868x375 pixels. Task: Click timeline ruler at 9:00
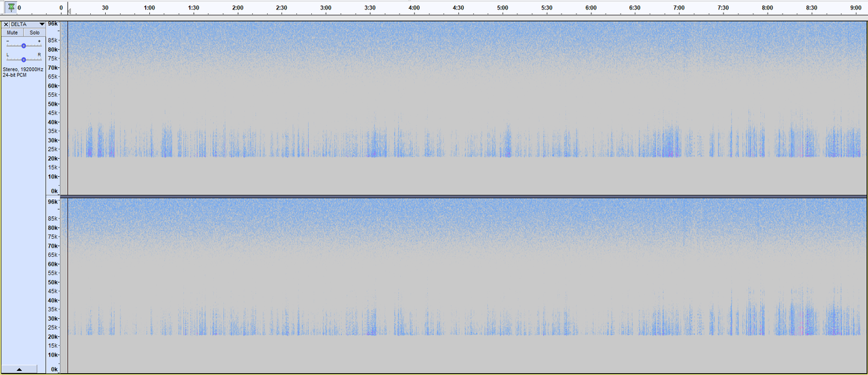[855, 7]
